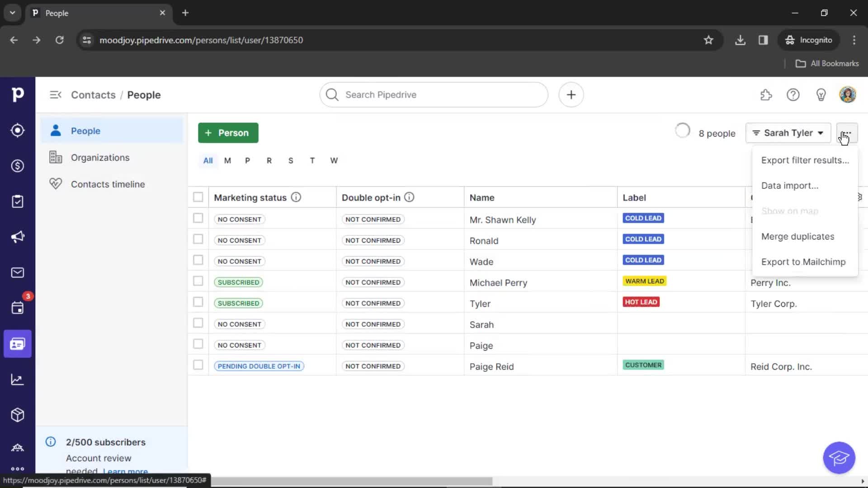Open the Sarah Tyler filter dropdown
The image size is (868, 488).
pos(788,133)
